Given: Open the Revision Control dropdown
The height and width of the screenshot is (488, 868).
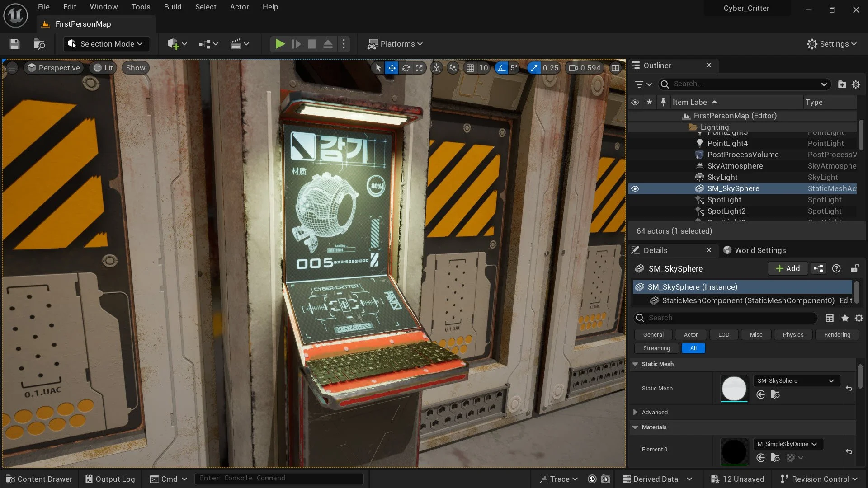Looking at the screenshot, I should [819, 479].
